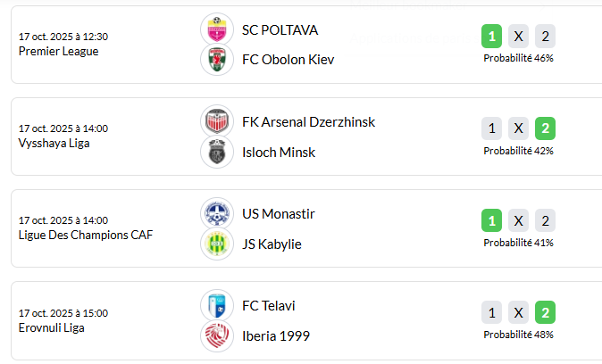Click the FK Arsenal Dzerzhinsk team logo
The height and width of the screenshot is (364, 602).
tap(217, 121)
